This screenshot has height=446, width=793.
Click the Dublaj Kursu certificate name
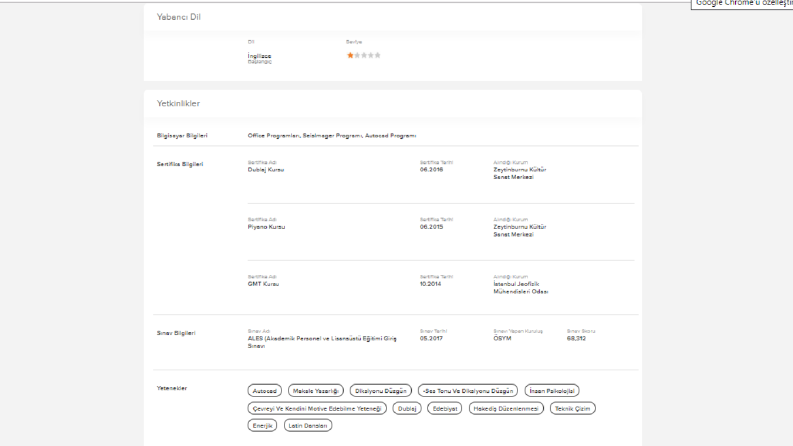coord(266,170)
